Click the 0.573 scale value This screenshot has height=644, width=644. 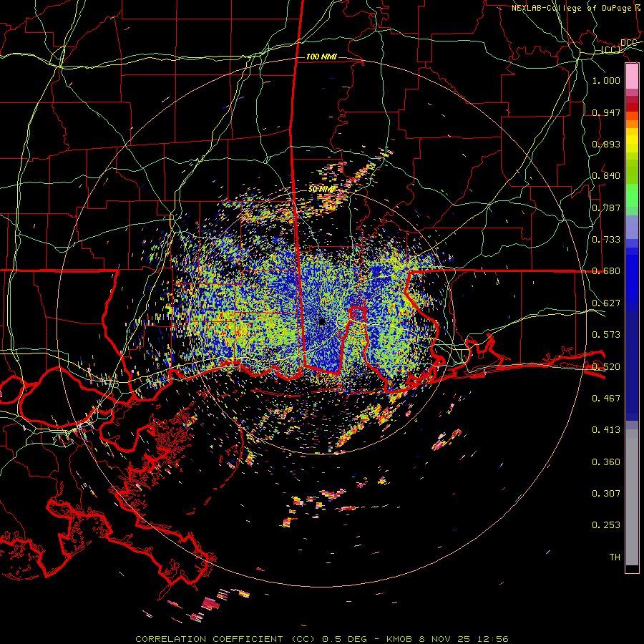pyautogui.click(x=606, y=335)
